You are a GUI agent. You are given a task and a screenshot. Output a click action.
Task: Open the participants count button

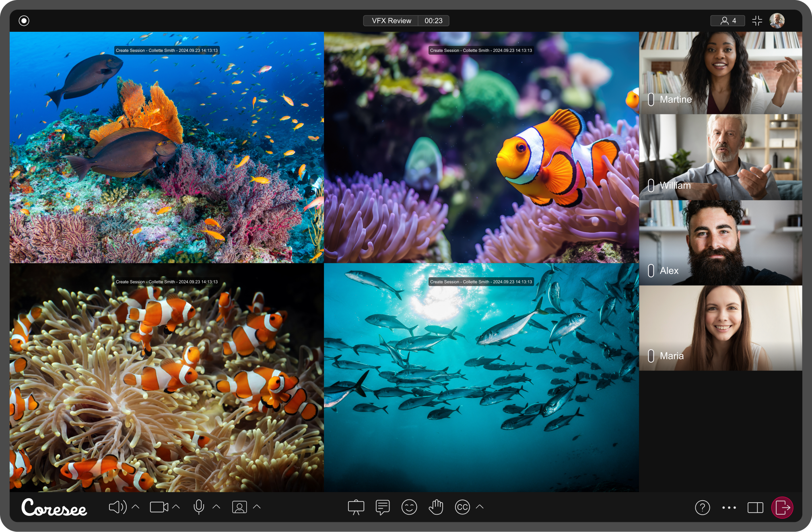click(x=728, y=21)
